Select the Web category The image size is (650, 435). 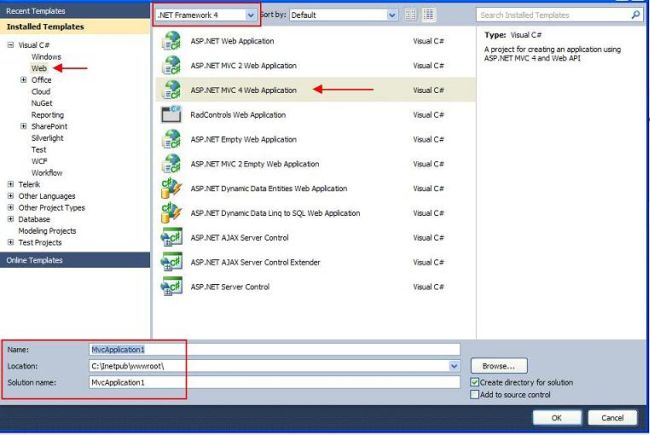[x=39, y=68]
